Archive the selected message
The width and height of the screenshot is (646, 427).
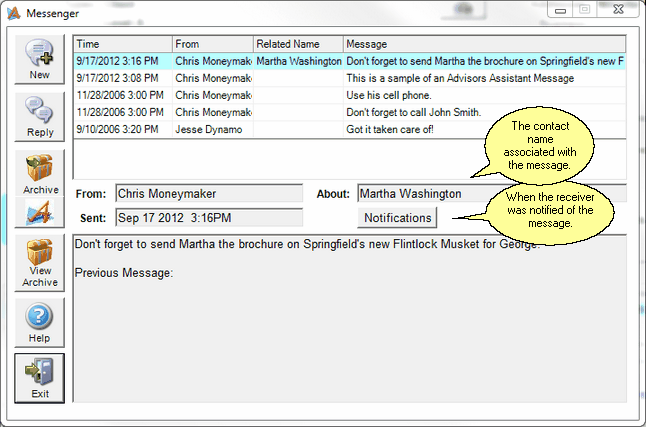(x=40, y=172)
